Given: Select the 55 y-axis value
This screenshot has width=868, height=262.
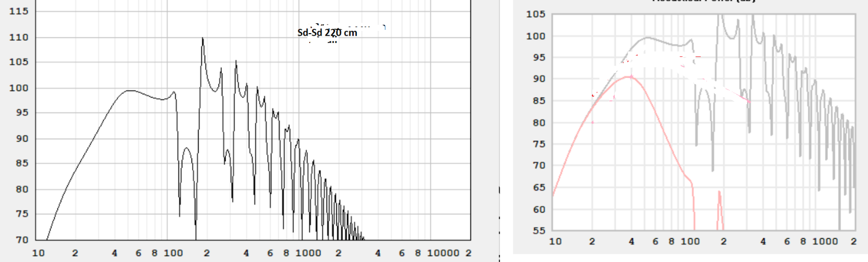Looking at the screenshot, I should point(539,231).
